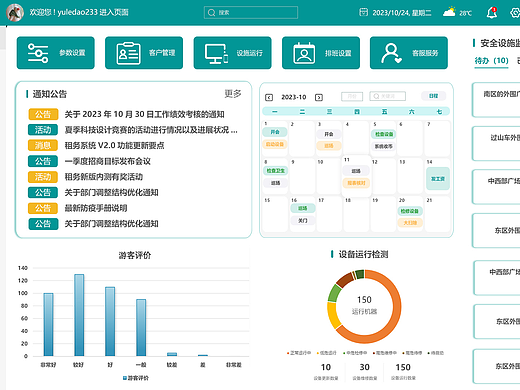
Task: Click the empty October 2 calendar cell
Action: [302, 138]
